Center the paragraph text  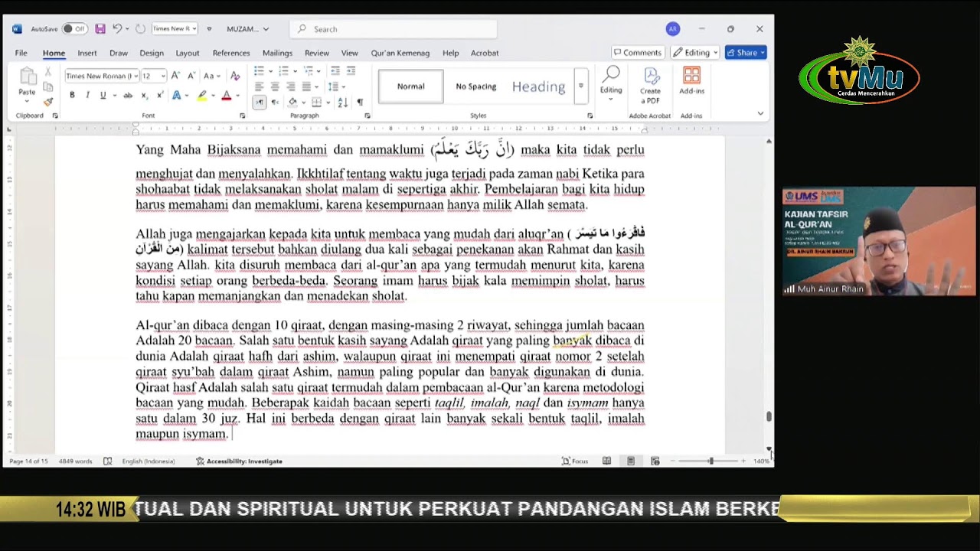coord(275,86)
